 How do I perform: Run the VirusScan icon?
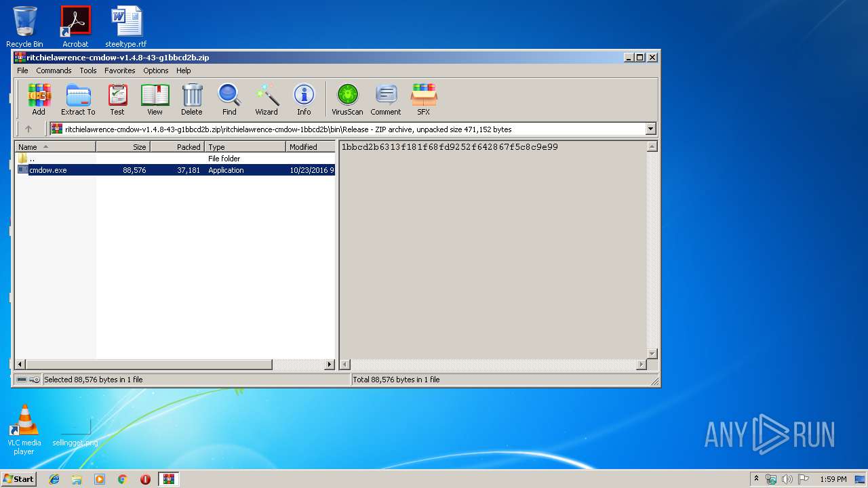pos(347,99)
